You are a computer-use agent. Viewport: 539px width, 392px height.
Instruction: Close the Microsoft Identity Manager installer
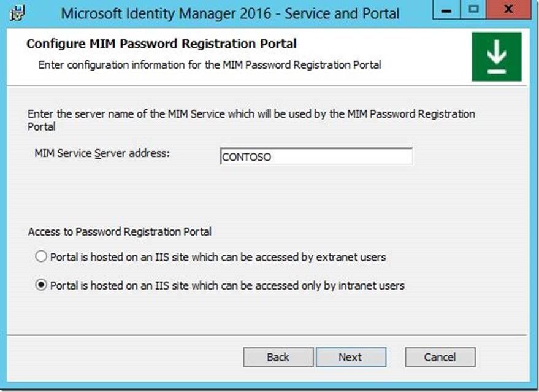tap(508, 10)
